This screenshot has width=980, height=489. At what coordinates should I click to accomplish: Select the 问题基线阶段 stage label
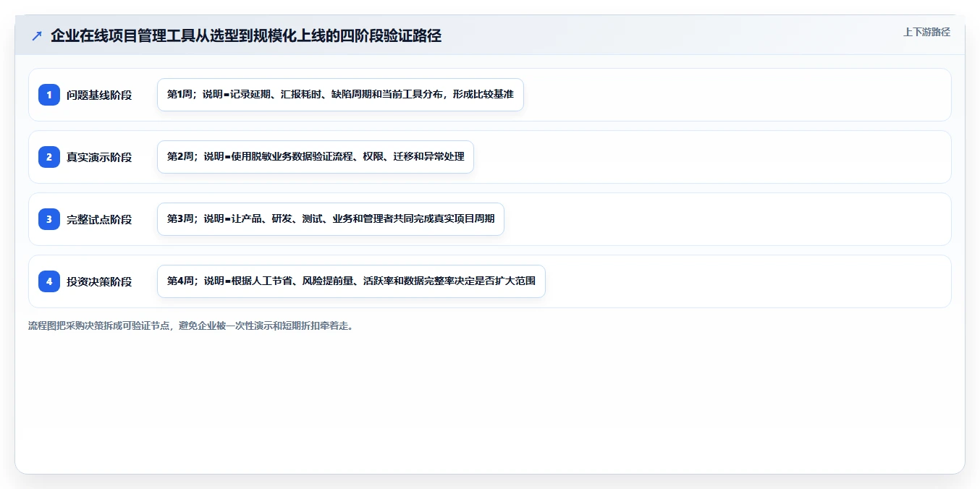click(x=99, y=95)
